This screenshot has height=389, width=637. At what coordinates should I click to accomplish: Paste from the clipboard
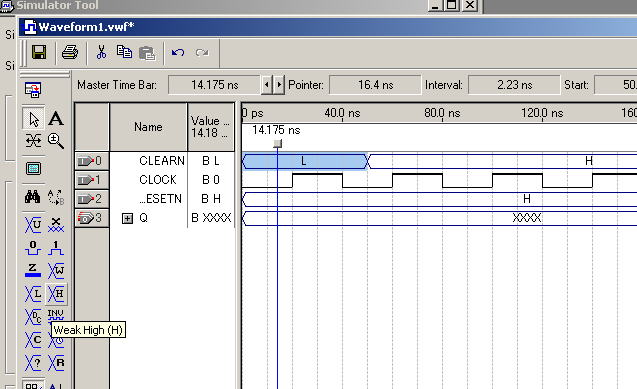(x=147, y=53)
